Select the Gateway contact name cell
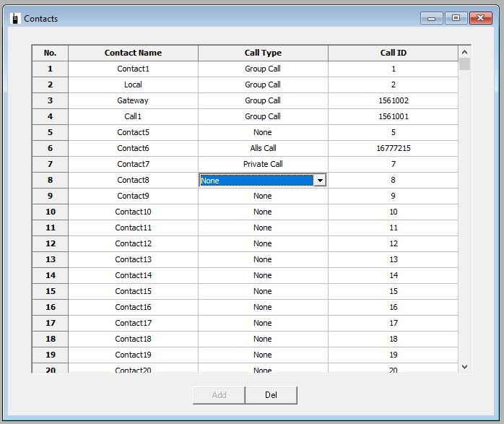 133,100
